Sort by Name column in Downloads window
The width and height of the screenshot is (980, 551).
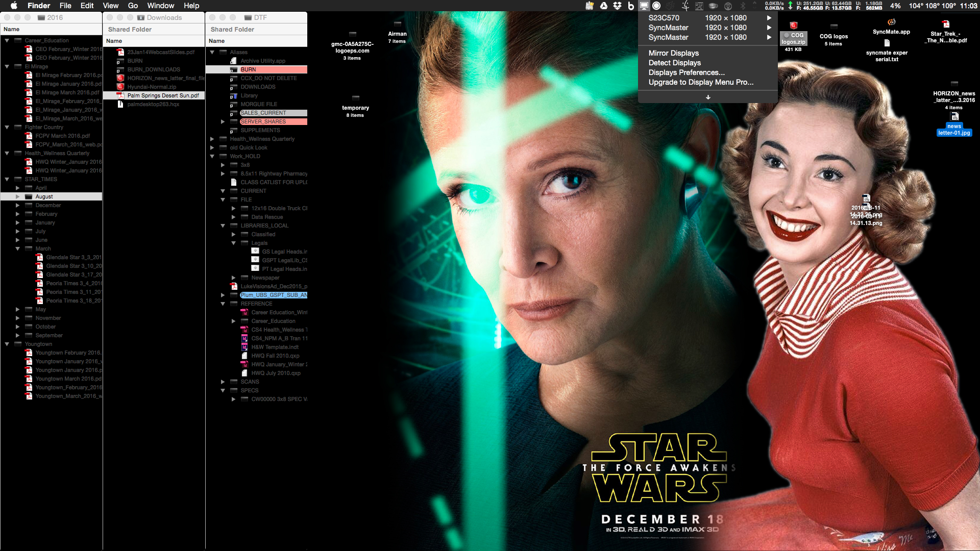coord(154,41)
